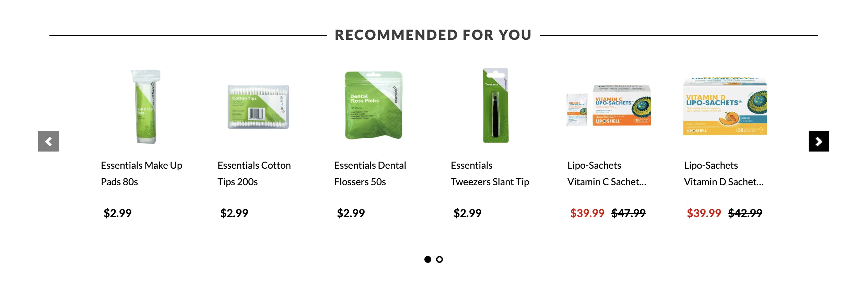Click Lipo-Sachets Vitamin D Sachet title
This screenshot has height=290, width=868.
[x=724, y=174]
